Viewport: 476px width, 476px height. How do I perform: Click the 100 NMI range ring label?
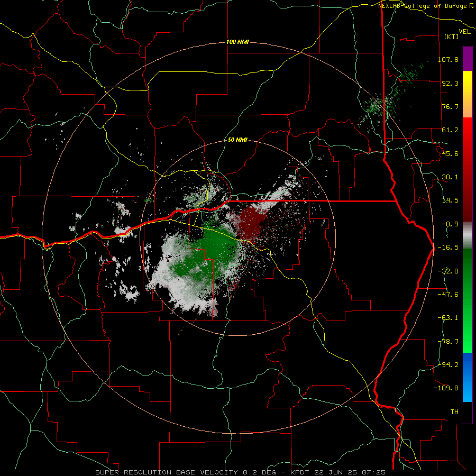pyautogui.click(x=237, y=42)
